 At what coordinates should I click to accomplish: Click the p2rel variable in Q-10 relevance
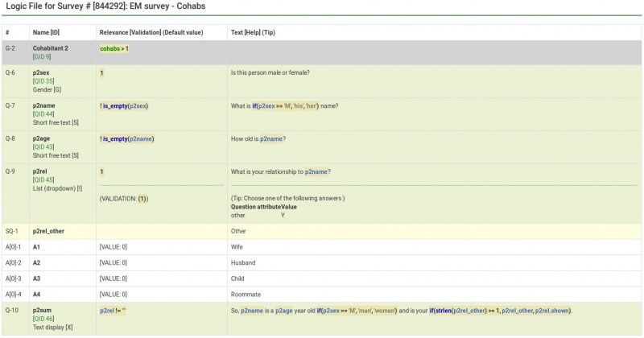pos(109,311)
